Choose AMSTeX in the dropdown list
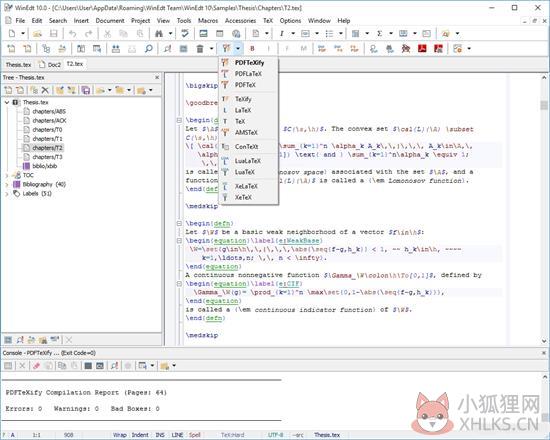 coord(246,133)
